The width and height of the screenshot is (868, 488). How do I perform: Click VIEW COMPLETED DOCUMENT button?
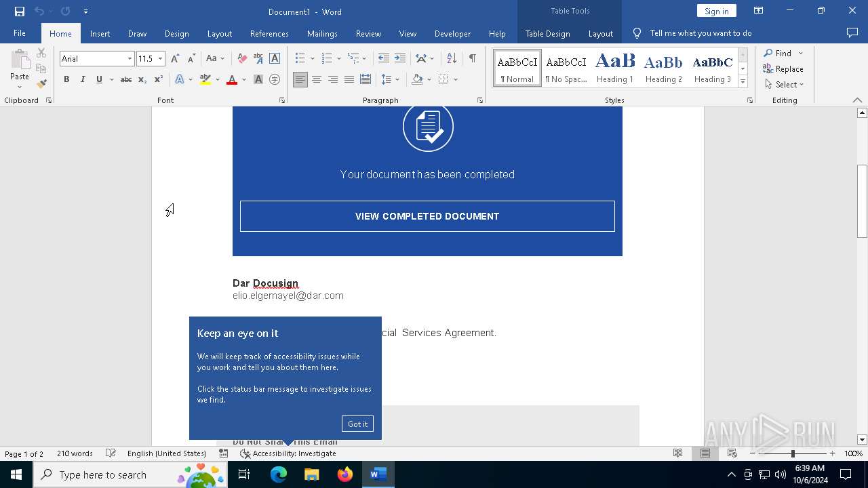coord(427,216)
